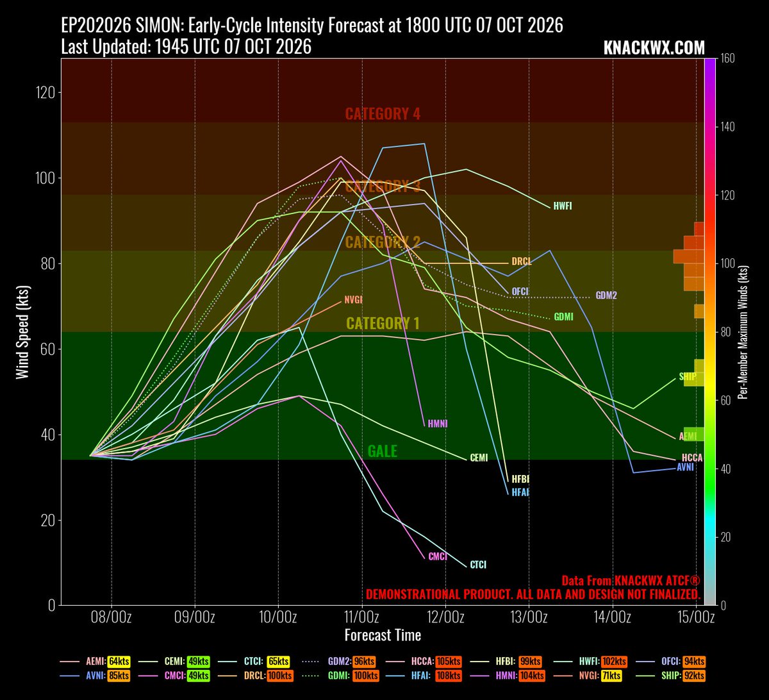This screenshot has width=769, height=700.
Task: Click the CATEGORY 2 band label
Action: click(383, 242)
